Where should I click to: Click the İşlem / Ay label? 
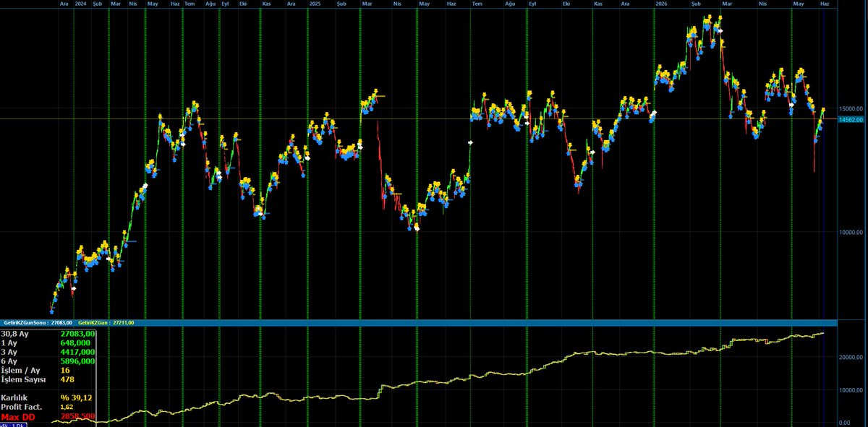(x=20, y=370)
